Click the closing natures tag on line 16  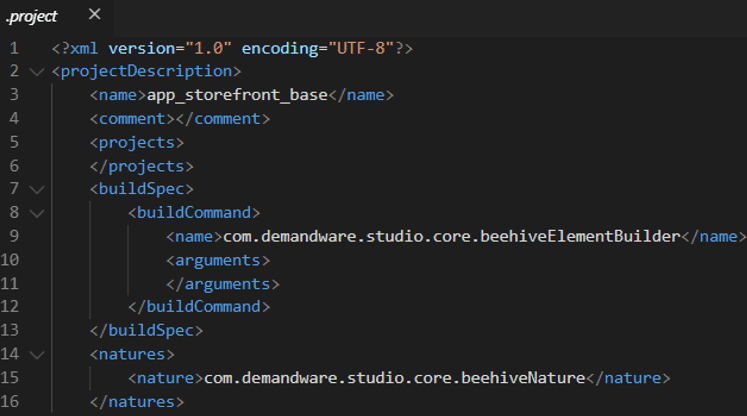click(137, 402)
